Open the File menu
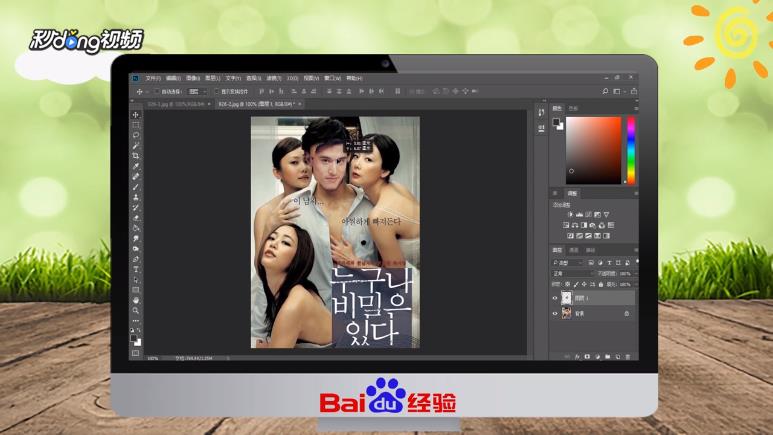The width and height of the screenshot is (773, 435). tap(153, 78)
